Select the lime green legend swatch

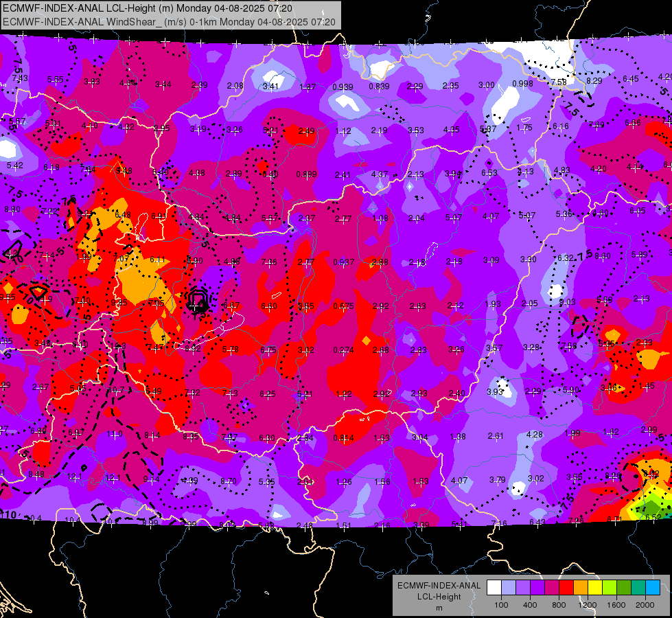(x=610, y=588)
